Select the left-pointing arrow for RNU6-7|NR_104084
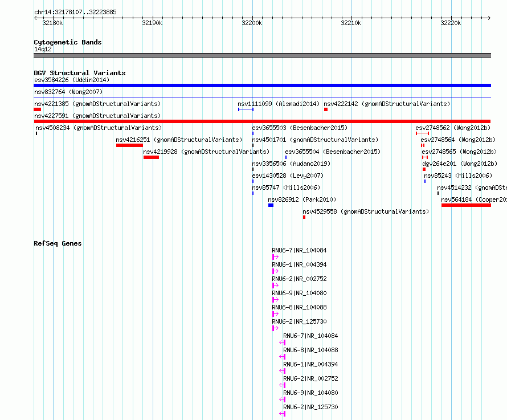Image resolution: width=507 pixels, height=420 pixels. point(283,342)
